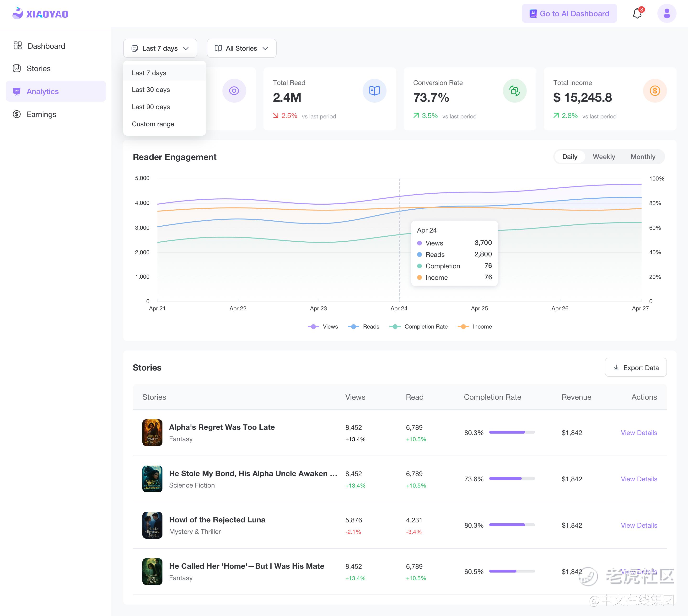The height and width of the screenshot is (616, 688).
Task: Click Howl of the Rejected Luna cover
Action: 152,525
